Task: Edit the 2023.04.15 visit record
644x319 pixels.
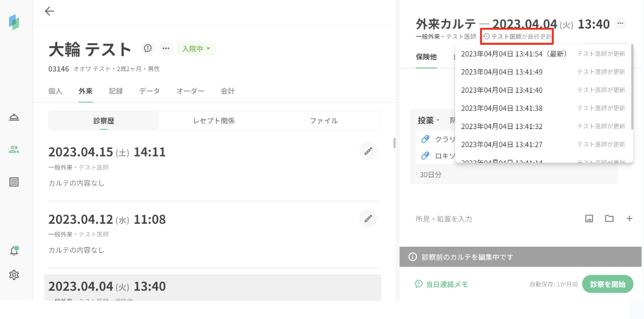Action: tap(368, 151)
